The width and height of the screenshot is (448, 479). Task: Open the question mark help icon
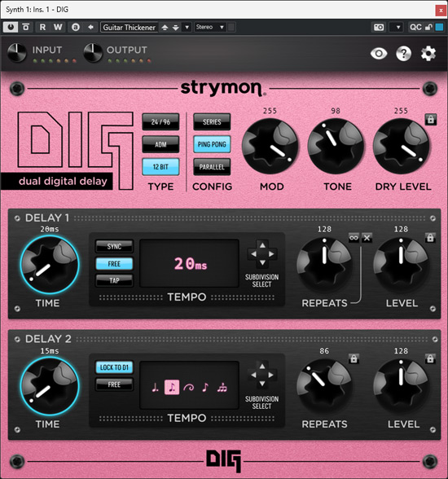click(x=403, y=54)
